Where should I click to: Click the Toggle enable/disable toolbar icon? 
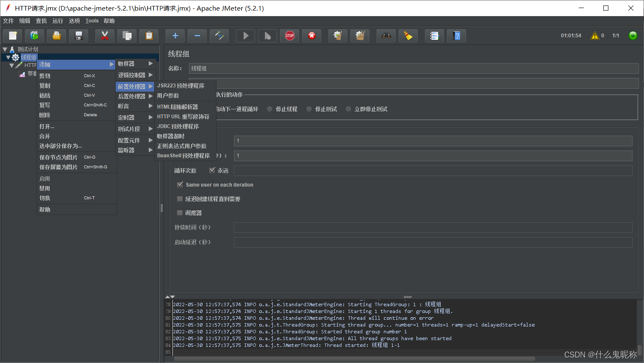[219, 36]
